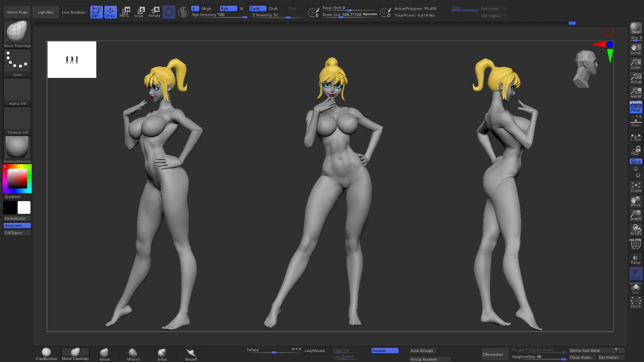The width and height of the screenshot is (644, 362).
Task: Pick the Inflat brush icon
Action: (162, 353)
